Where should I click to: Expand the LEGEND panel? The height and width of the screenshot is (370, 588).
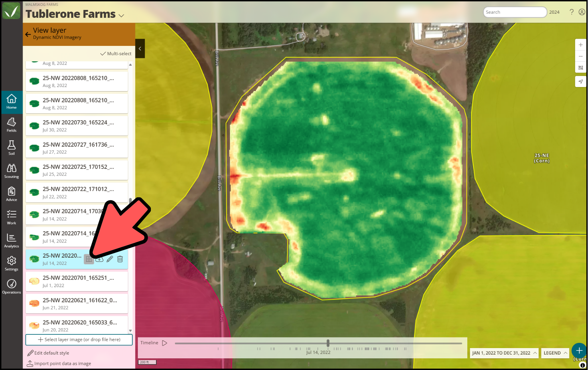[x=555, y=353]
